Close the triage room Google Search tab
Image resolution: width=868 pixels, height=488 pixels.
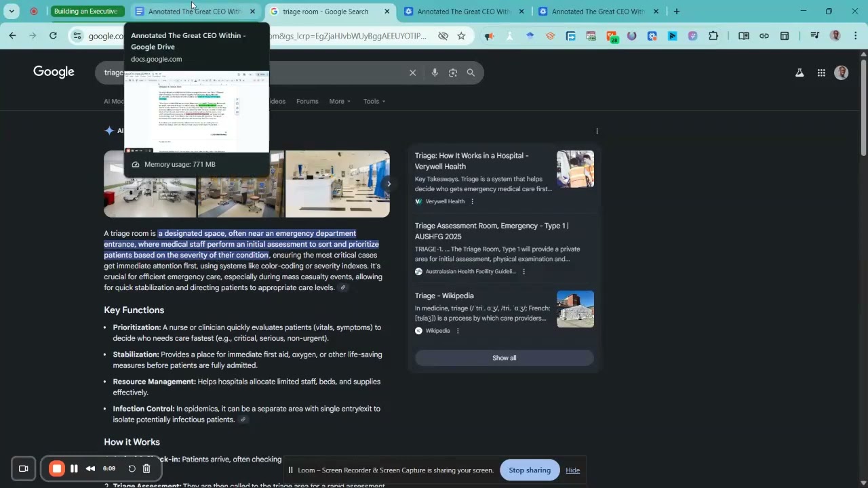click(x=387, y=12)
